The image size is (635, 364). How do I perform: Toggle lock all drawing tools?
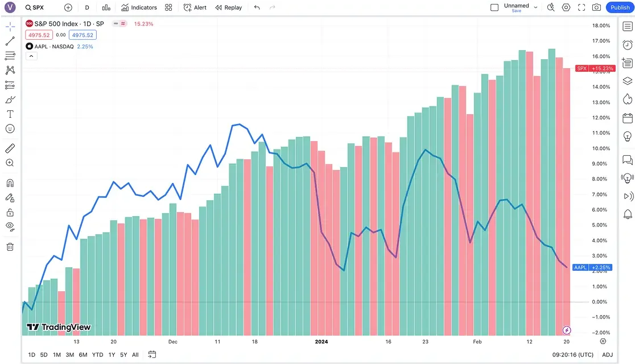[10, 213]
